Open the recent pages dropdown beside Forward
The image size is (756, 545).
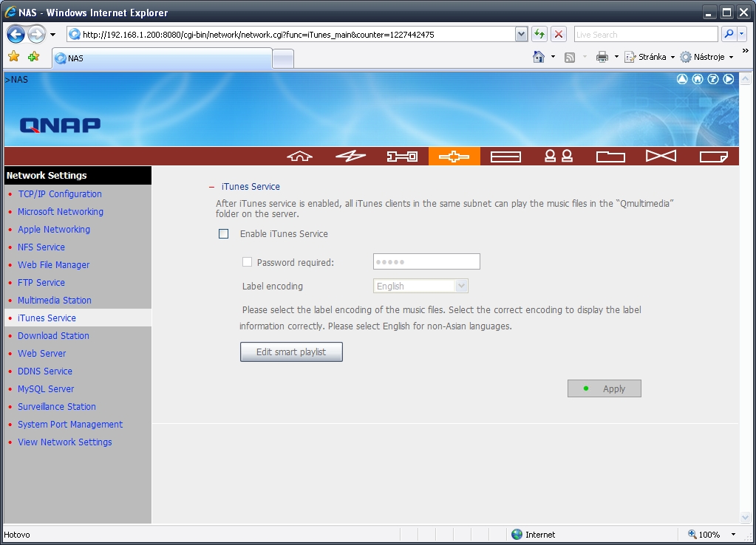[52, 35]
